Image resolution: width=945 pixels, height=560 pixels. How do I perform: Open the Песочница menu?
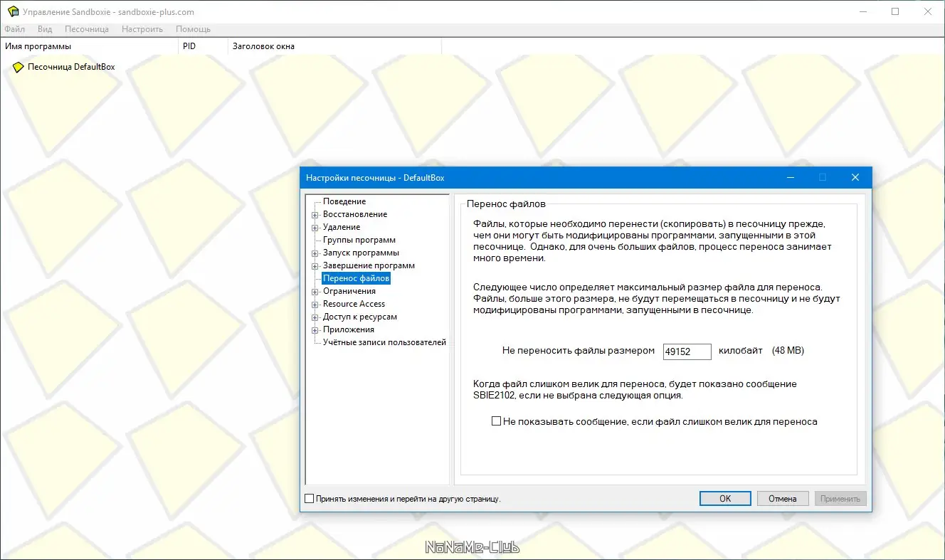pyautogui.click(x=87, y=29)
